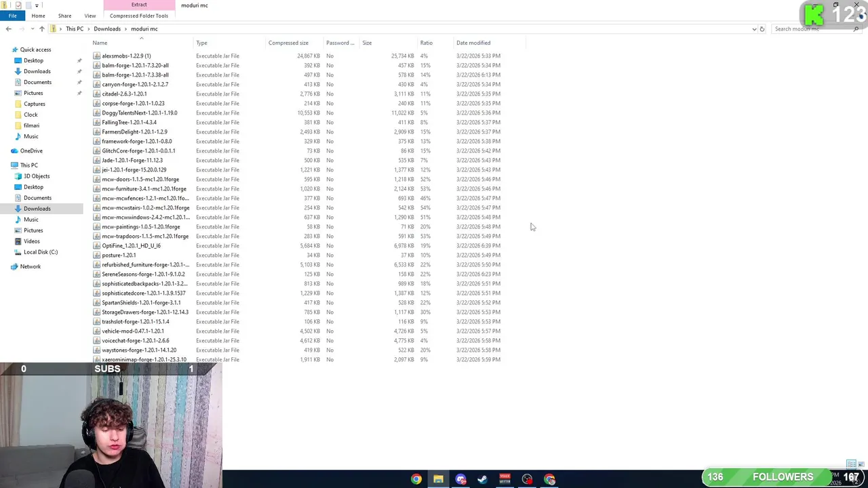Select the mcw-doors-1.1.5-mc1.20.1forge file
868x488 pixels.
[140, 179]
